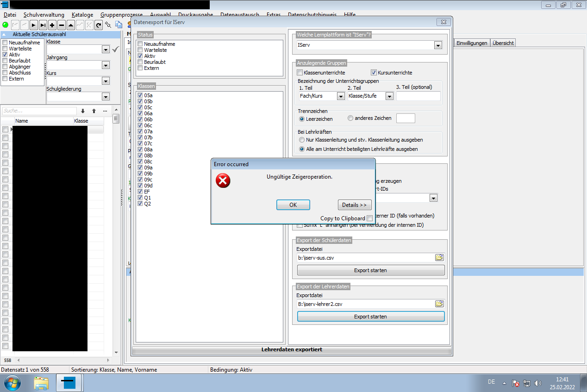Click the plus add-record toolbar icon
The image size is (587, 392).
[x=52, y=25]
